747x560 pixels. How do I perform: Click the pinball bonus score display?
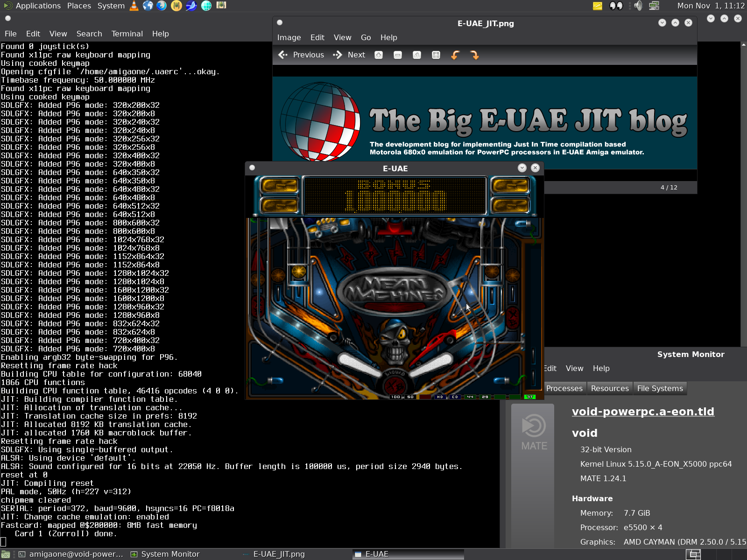coord(395,196)
